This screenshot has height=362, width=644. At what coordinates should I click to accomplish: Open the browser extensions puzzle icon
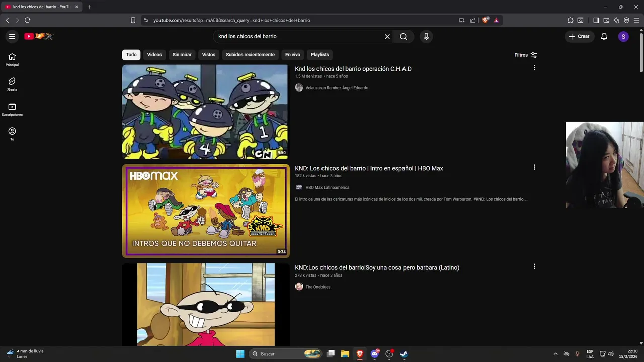570,20
